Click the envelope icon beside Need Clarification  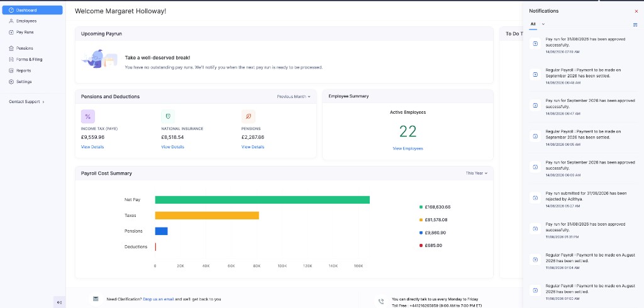point(96,299)
